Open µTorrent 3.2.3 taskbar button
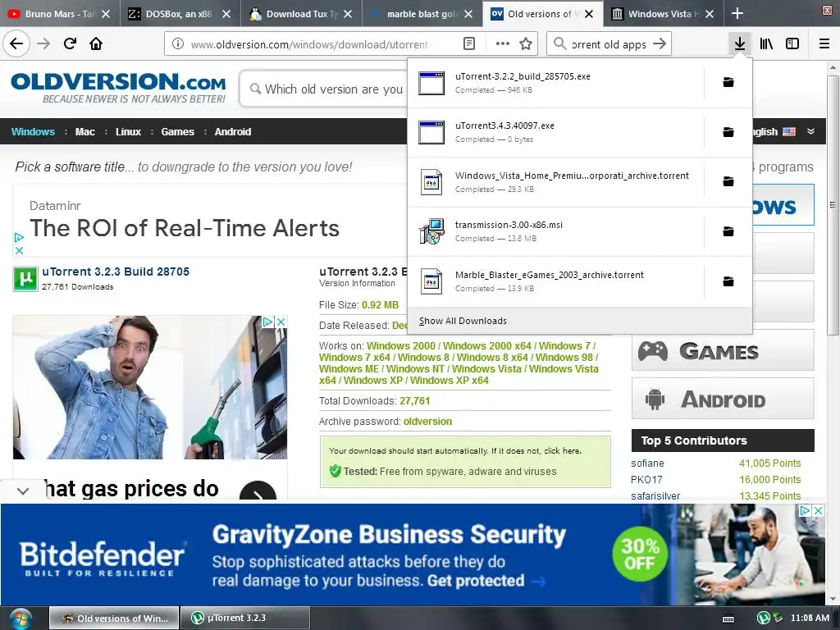 pos(245,619)
